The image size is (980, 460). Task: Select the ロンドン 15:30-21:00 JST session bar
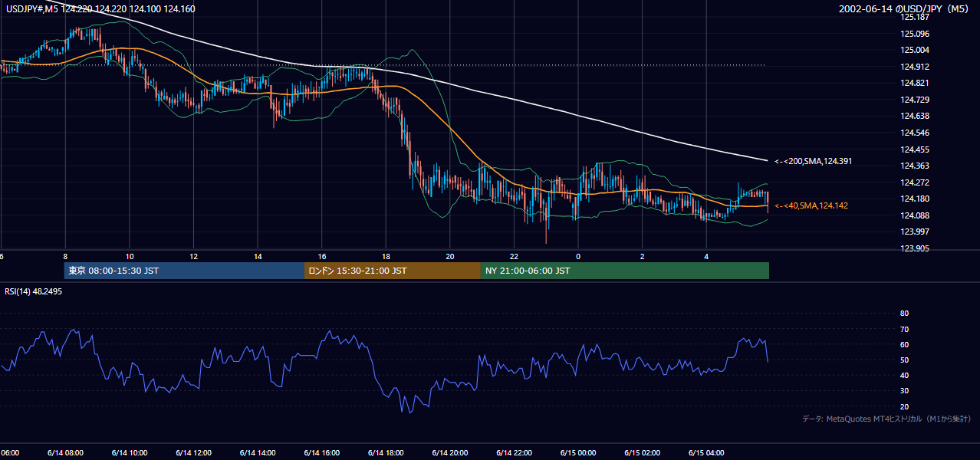393,271
